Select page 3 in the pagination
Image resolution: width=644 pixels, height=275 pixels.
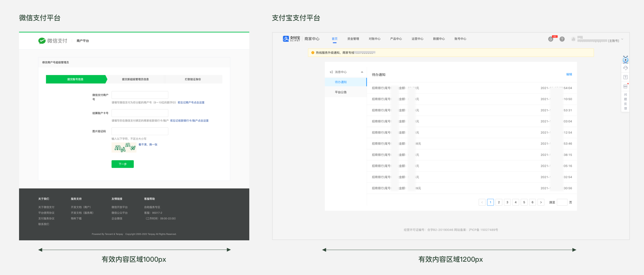pyautogui.click(x=507, y=202)
